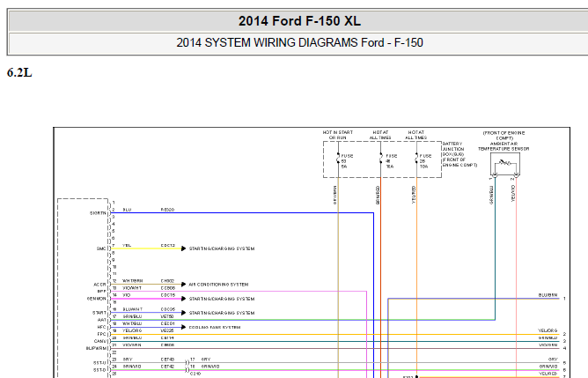Click the '6.2L' engine heading
588x378 pixels.
tap(19, 72)
